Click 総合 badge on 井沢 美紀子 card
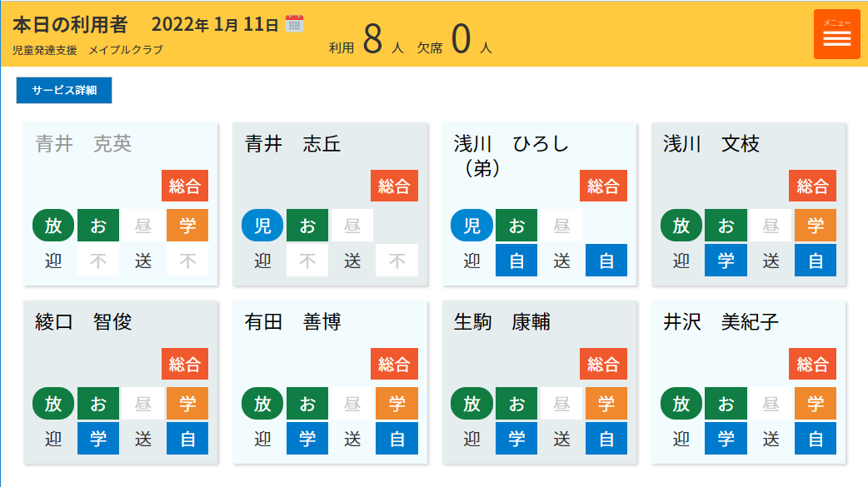Screen dimensions: 868x487 [812, 364]
